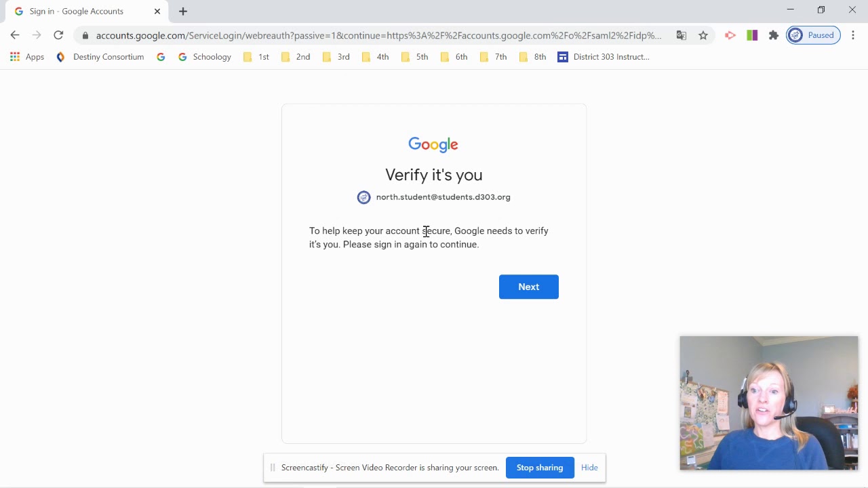Click the 'To help keep your account secure' message
This screenshot has width=868, height=488.
click(429, 238)
